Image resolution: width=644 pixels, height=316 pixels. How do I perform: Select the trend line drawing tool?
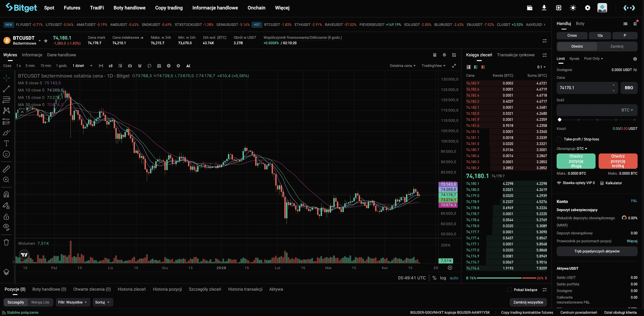click(6, 89)
